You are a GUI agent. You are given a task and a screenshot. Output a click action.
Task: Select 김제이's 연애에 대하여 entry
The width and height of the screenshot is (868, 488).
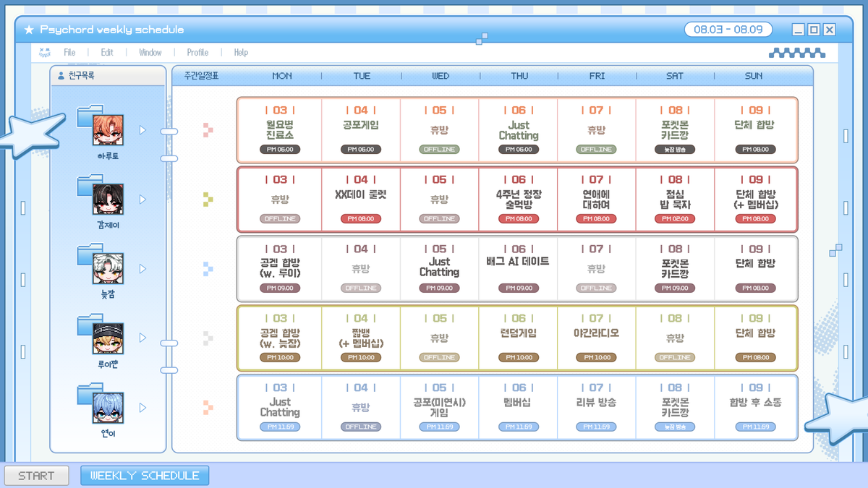[597, 200]
